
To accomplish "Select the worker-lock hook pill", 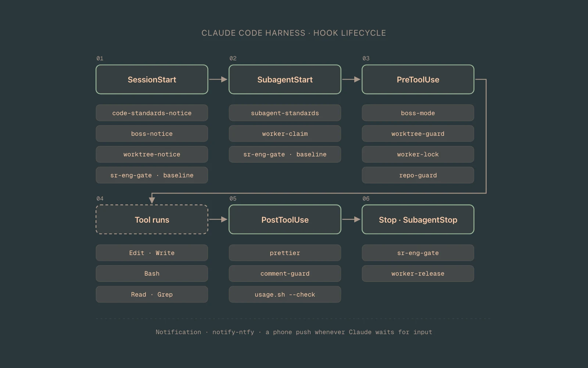I will pyautogui.click(x=418, y=154).
